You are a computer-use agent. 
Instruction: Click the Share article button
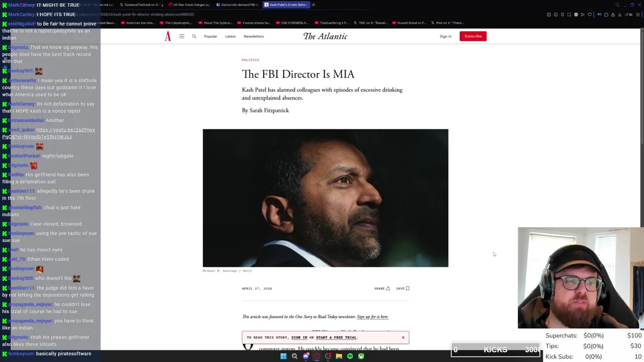click(382, 289)
